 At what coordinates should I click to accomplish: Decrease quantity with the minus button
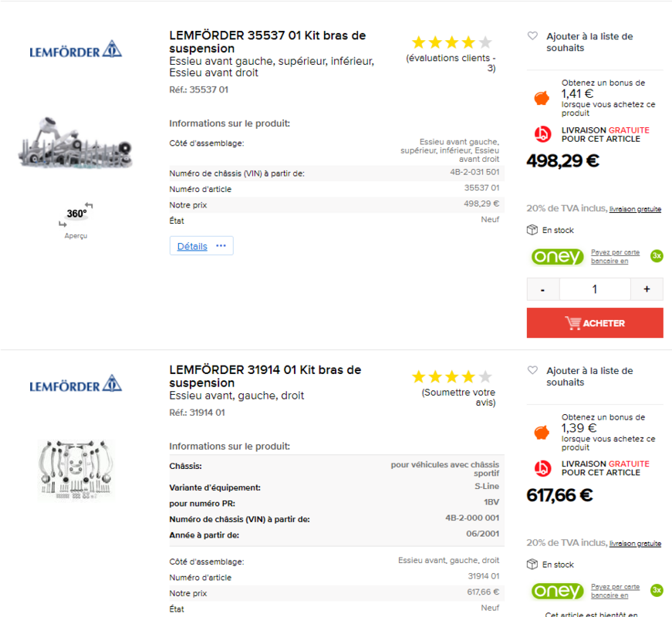[x=543, y=289]
